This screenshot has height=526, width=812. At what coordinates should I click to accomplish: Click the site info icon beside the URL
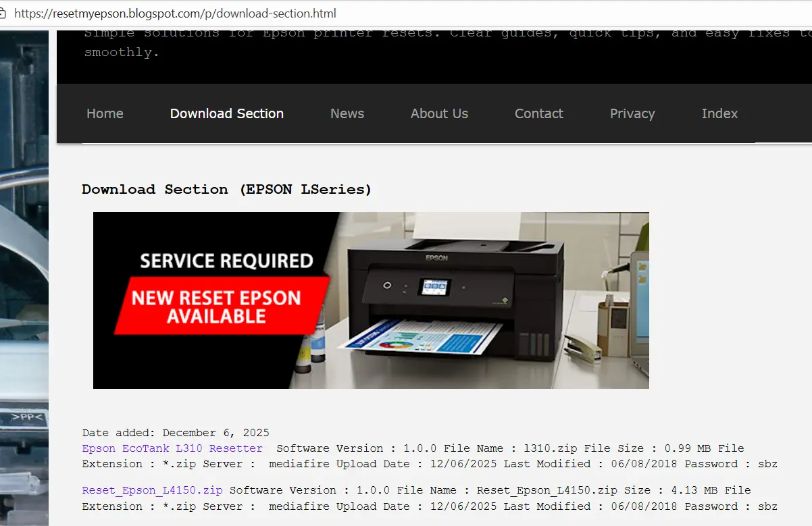coord(3,14)
